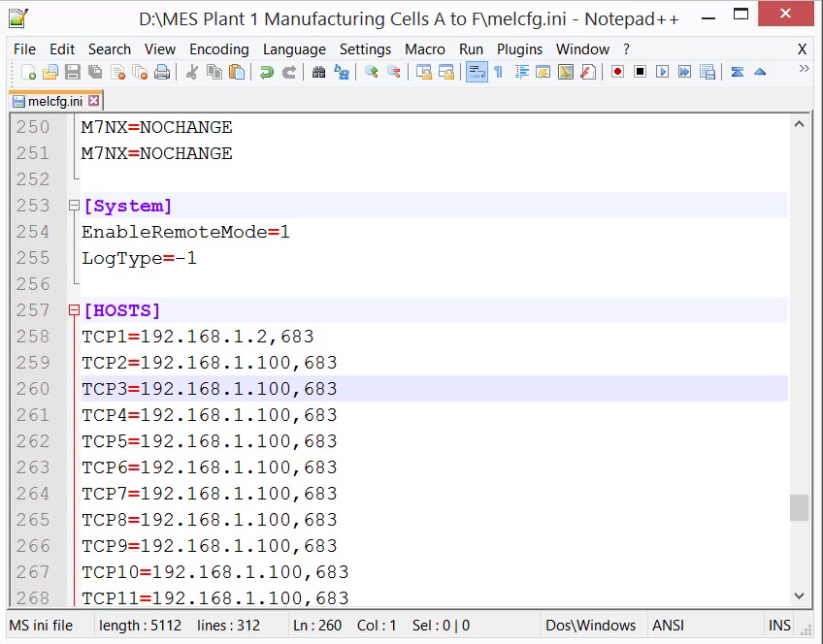Viewport: 823px width, 644px height.
Task: Click Dos\Windows line ending status field
Action: [590, 626]
